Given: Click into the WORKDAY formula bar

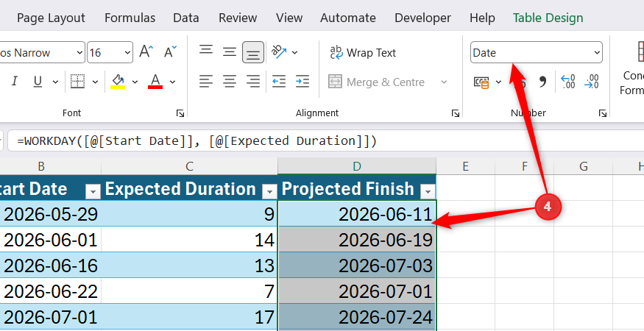Looking at the screenshot, I should (326, 141).
